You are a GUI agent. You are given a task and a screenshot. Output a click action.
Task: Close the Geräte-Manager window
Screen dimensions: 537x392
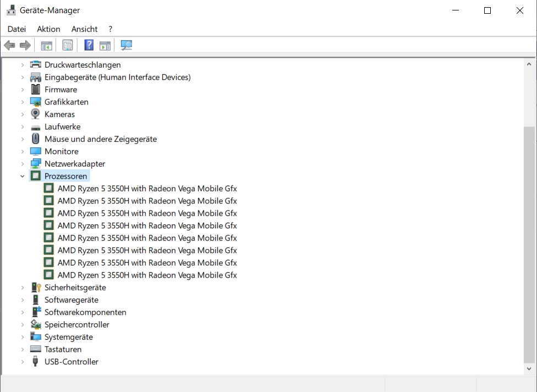(x=519, y=10)
